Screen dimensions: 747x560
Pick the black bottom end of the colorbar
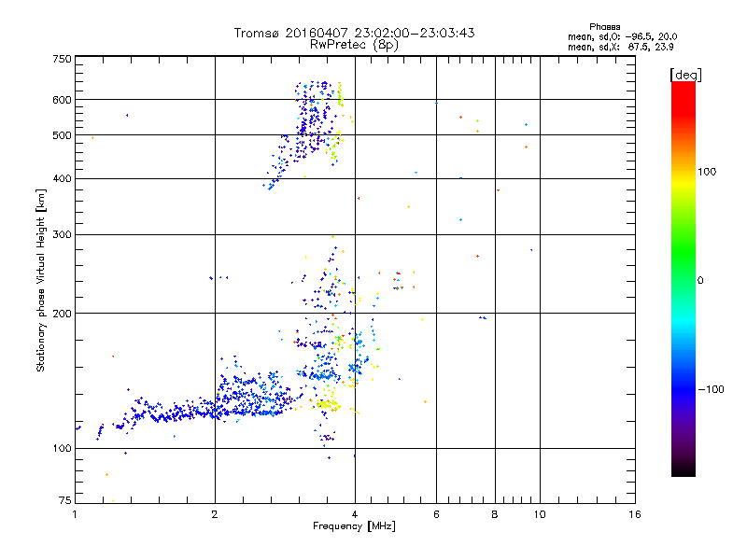684,469
